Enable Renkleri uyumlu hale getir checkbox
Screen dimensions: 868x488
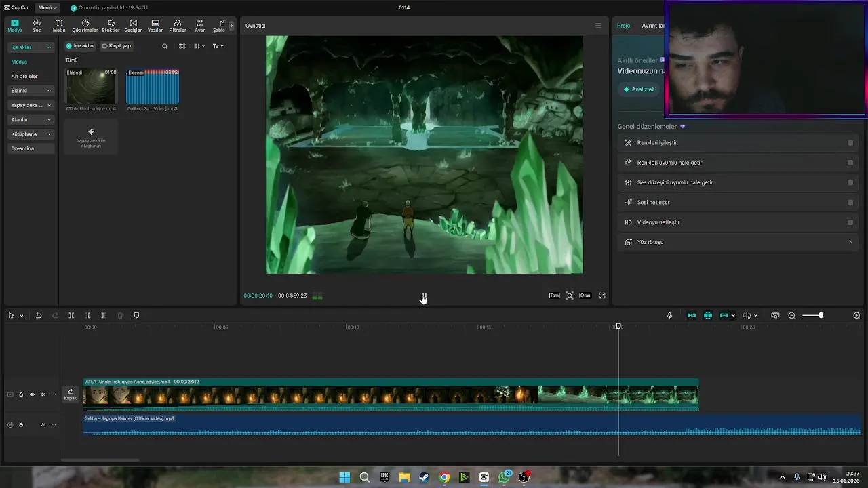click(850, 163)
